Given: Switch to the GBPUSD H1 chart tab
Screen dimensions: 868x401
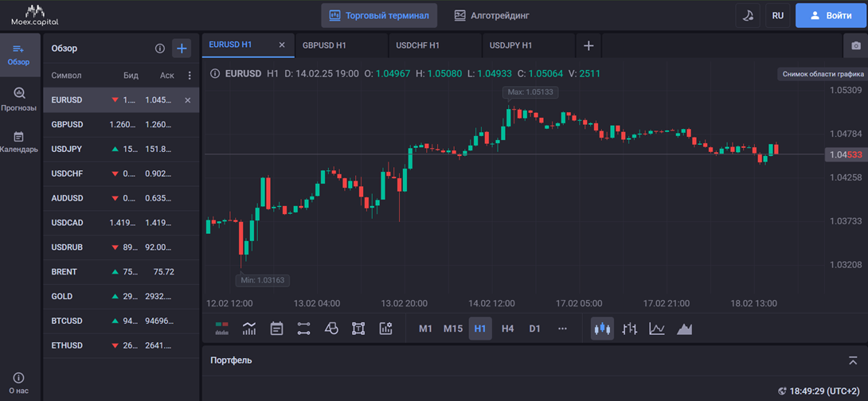Looking at the screenshot, I should coord(325,45).
